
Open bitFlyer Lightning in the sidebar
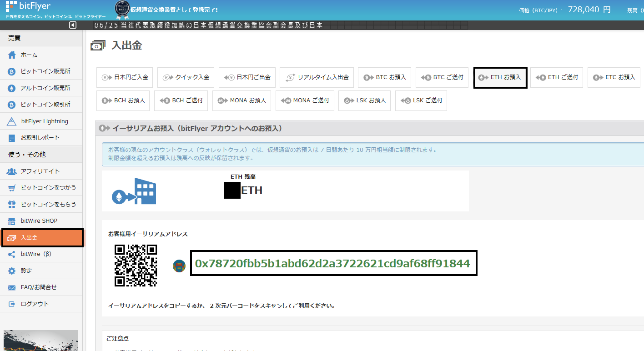[41, 121]
